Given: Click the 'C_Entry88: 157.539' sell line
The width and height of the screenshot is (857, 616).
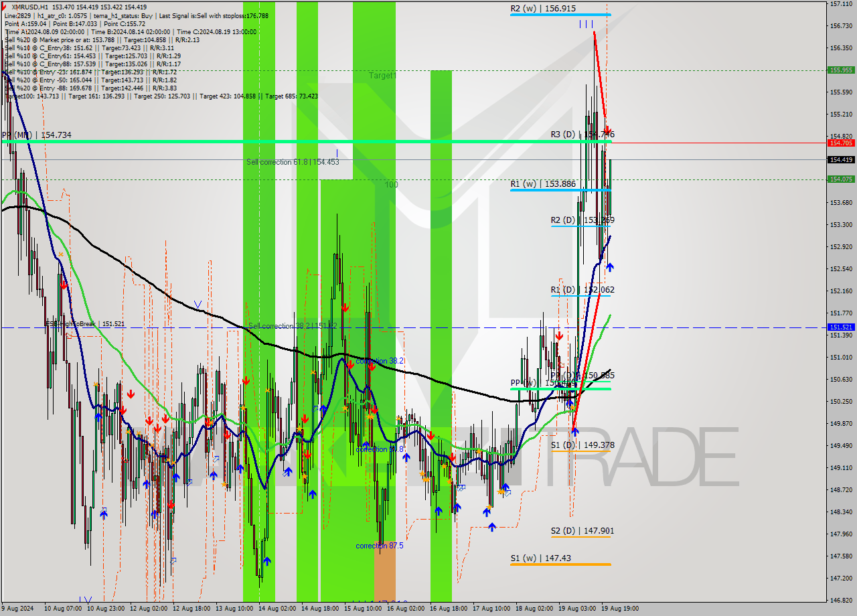Looking at the screenshot, I should pyautogui.click(x=92, y=64).
